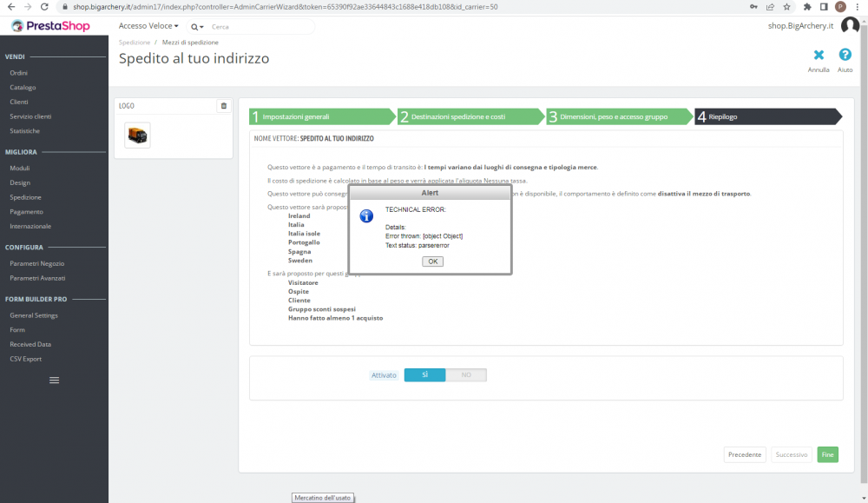The width and height of the screenshot is (868, 503).
Task: Open Spedizione in the sidebar
Action: tap(25, 197)
